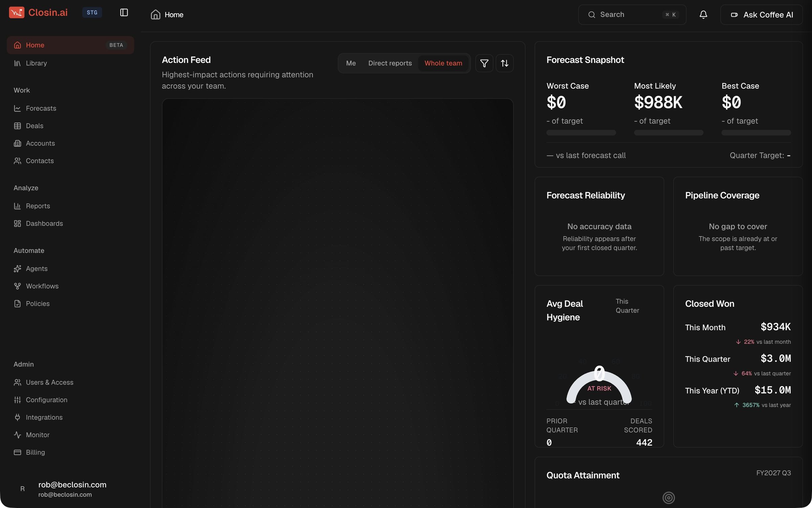Click the BETA badge on Home
This screenshot has width=812, height=508.
pos(116,45)
